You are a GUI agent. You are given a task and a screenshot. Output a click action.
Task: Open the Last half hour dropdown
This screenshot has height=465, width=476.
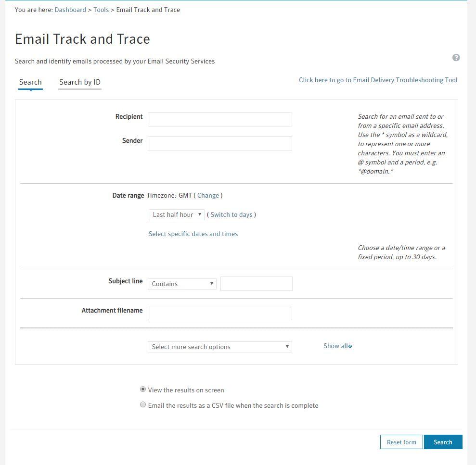pyautogui.click(x=176, y=215)
